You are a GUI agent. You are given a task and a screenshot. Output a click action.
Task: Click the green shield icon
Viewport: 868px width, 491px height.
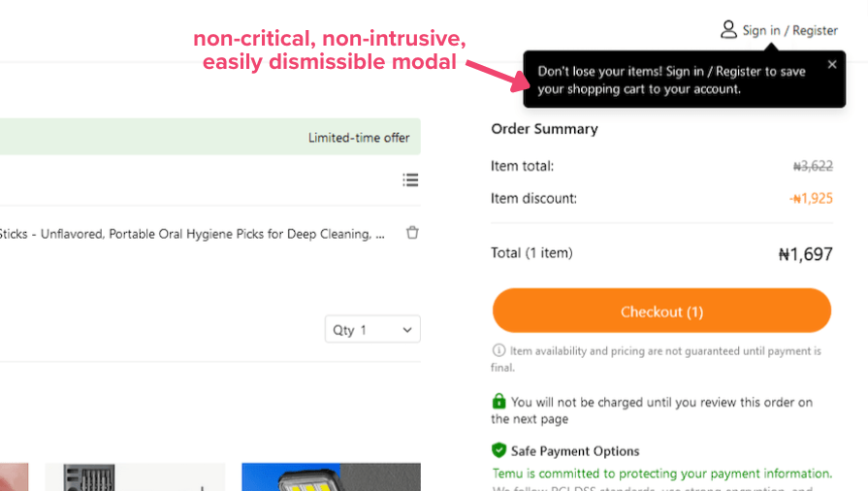498,450
